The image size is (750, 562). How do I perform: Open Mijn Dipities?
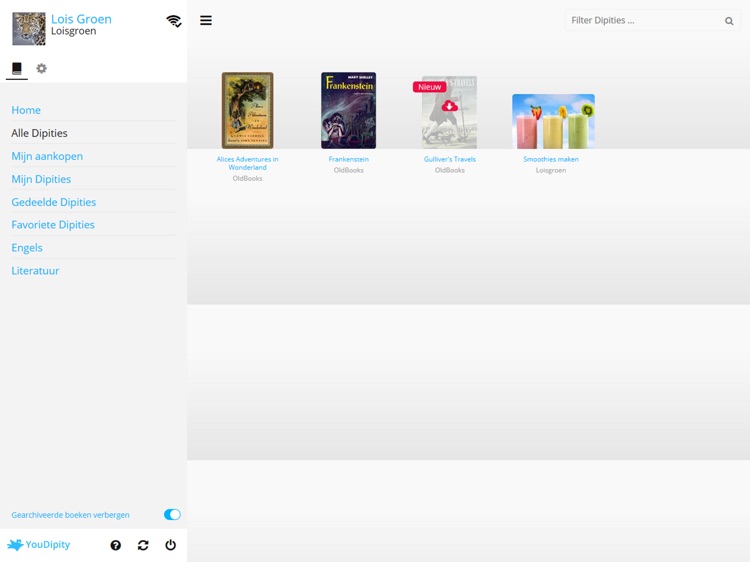(x=41, y=179)
